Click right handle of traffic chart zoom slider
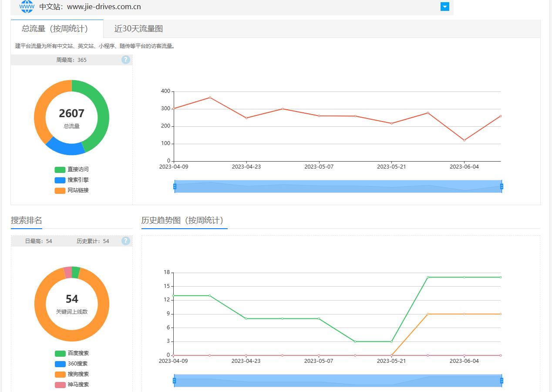The image size is (552, 392). coord(502,186)
